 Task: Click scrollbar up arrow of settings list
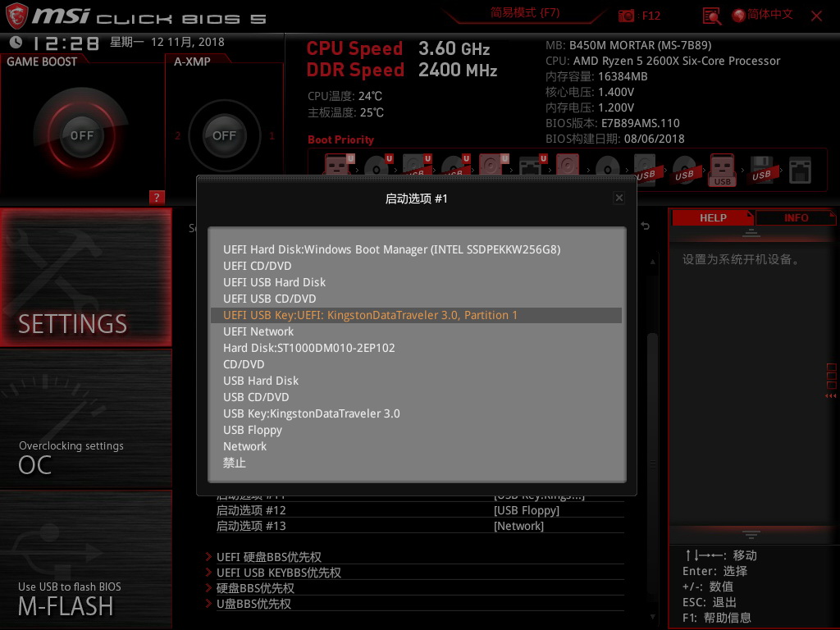652,262
